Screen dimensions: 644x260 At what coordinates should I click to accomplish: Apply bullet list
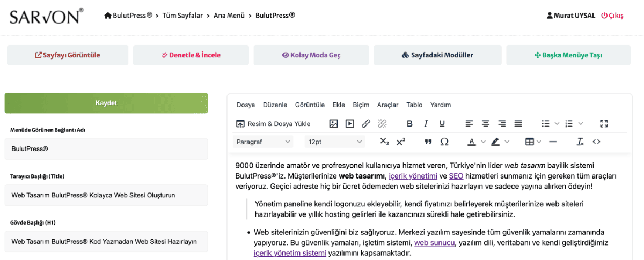point(545,124)
